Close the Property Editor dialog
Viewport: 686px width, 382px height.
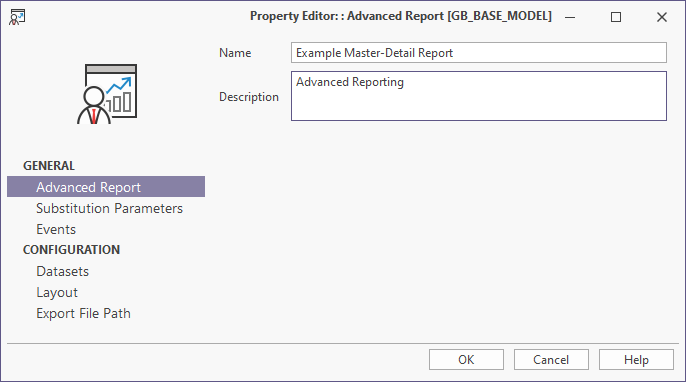(662, 17)
